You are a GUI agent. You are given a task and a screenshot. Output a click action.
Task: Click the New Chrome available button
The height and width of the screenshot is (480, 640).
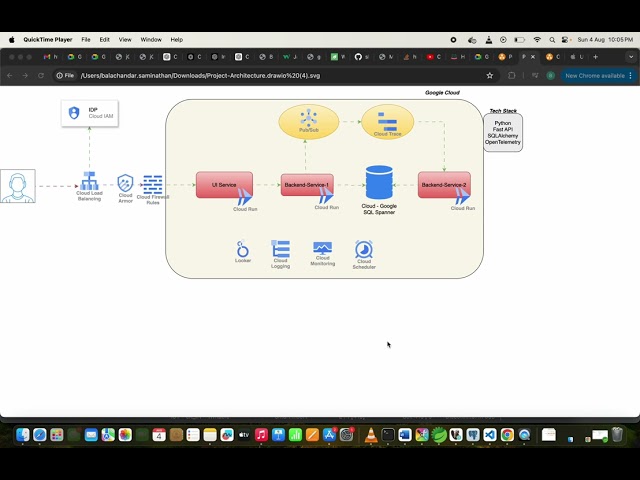(599, 76)
